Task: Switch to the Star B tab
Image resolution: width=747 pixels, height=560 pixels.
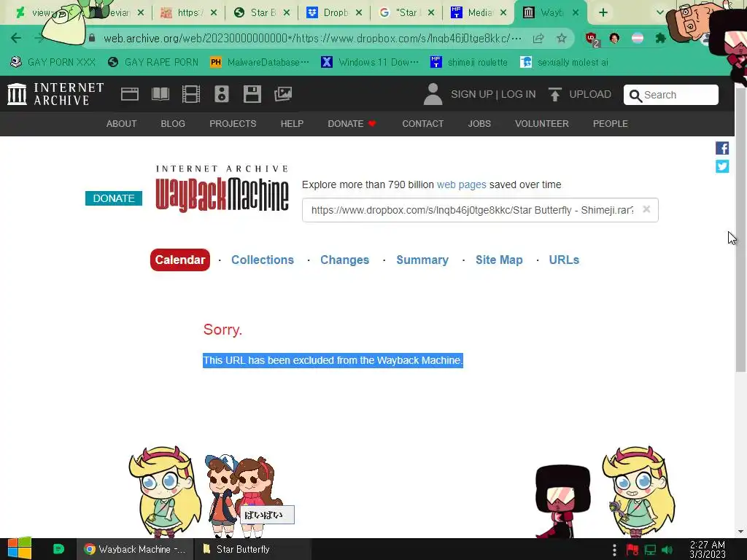Action: coord(262,12)
